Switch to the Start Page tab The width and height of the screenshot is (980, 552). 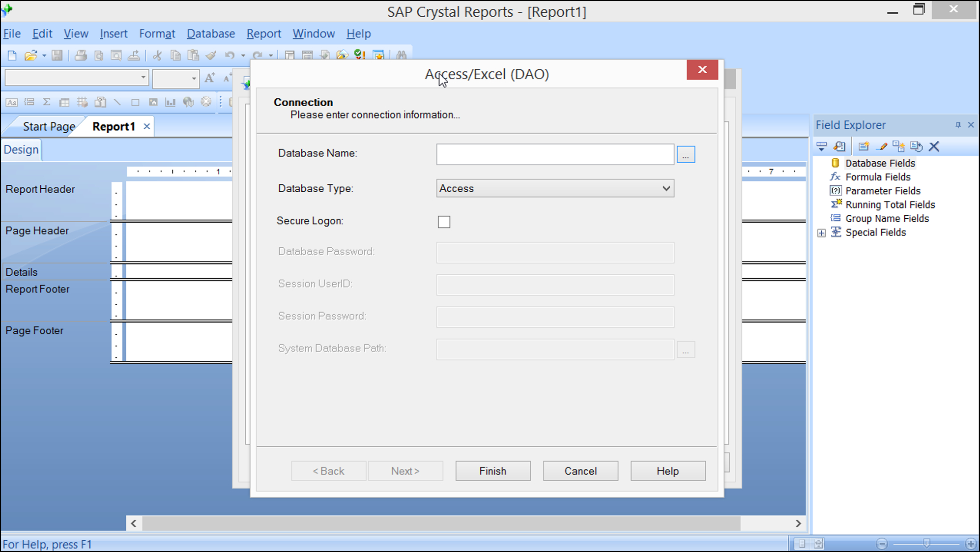click(x=50, y=126)
